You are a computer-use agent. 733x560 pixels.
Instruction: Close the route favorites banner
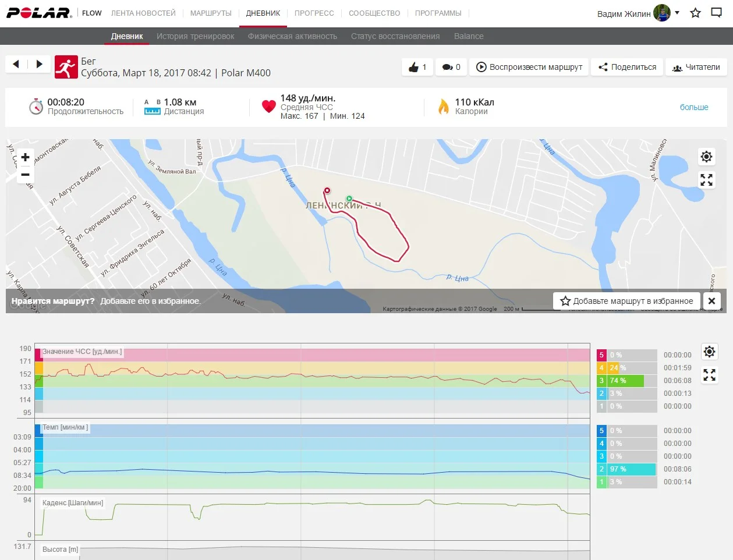coord(711,301)
